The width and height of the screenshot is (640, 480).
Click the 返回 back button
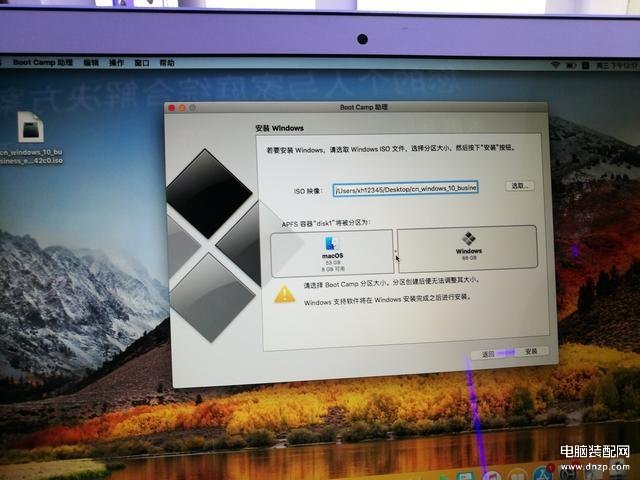point(488,354)
